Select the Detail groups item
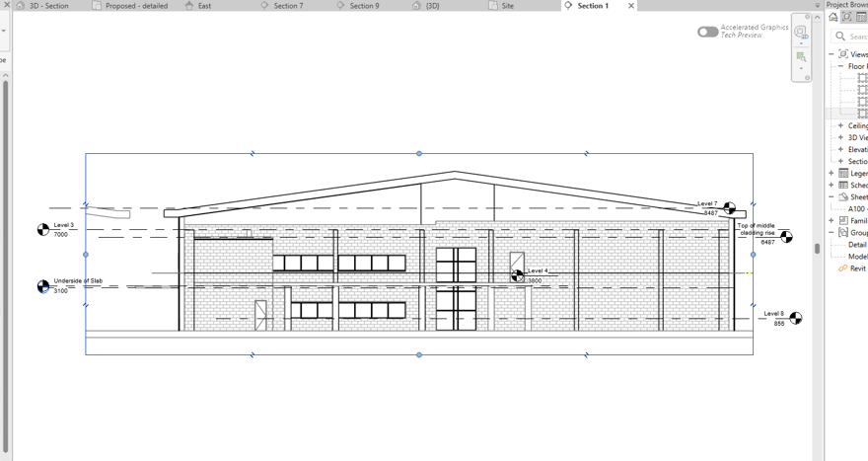 pos(857,245)
